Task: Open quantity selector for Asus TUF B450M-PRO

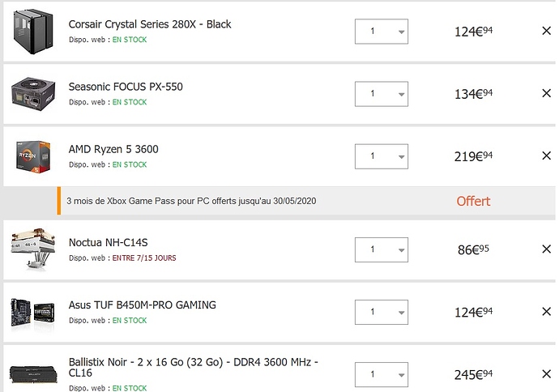Action: 382,312
